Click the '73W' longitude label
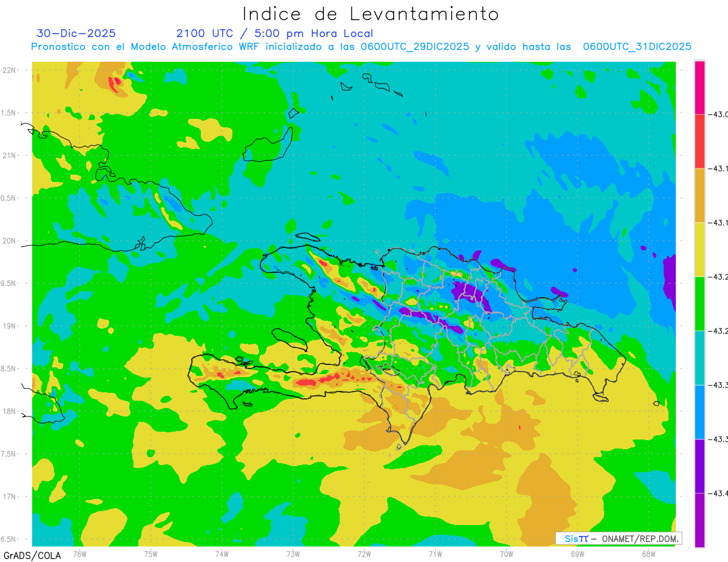 (293, 553)
